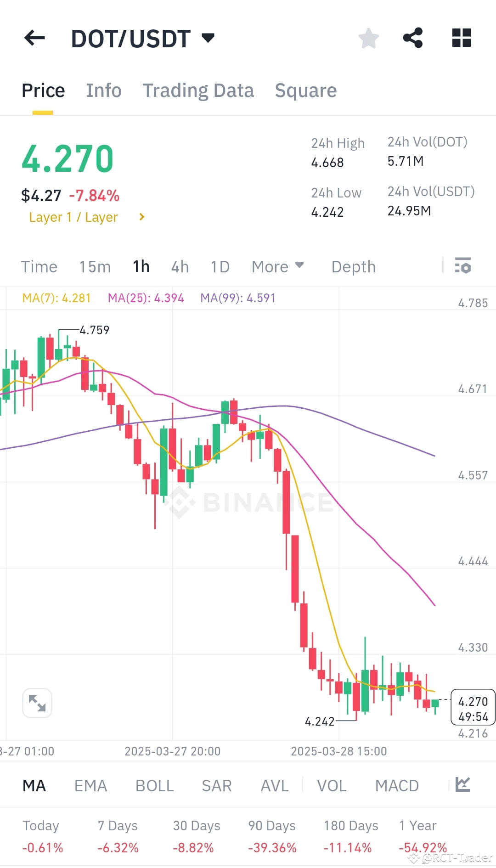
Task: Toggle the BOLL Bollinger Bands indicator
Action: tap(154, 785)
